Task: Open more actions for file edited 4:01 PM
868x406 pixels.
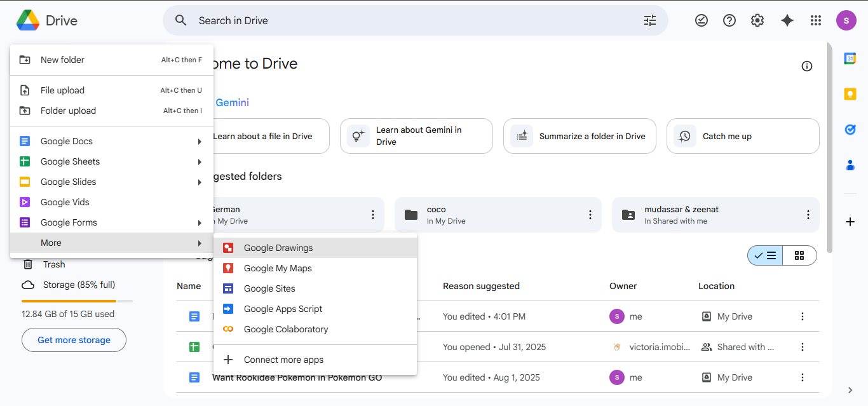Action: point(803,316)
